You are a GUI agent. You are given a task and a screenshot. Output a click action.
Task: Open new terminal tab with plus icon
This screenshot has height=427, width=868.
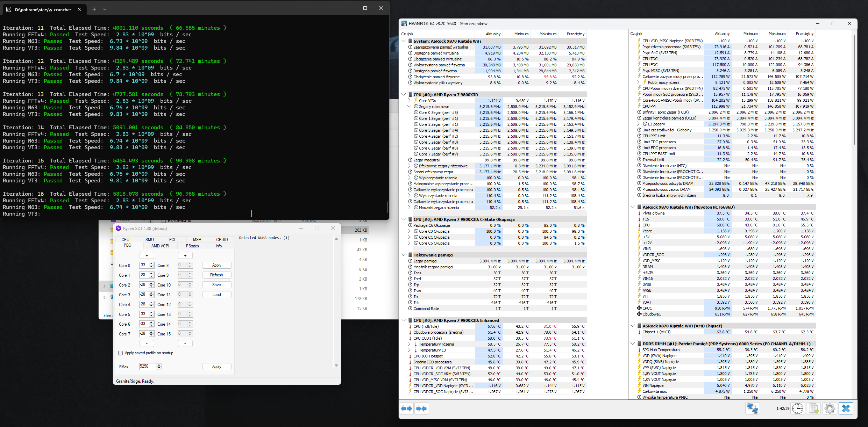pyautogui.click(x=94, y=9)
